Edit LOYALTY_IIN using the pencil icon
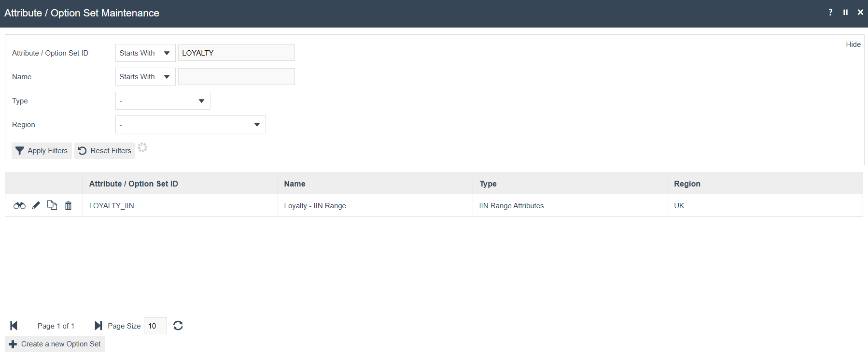 pyautogui.click(x=36, y=206)
